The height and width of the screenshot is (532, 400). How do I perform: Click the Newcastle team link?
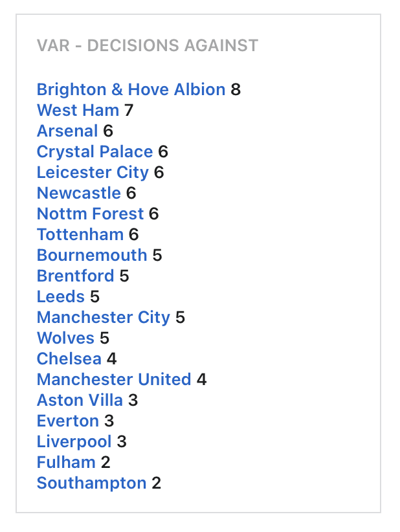79,194
